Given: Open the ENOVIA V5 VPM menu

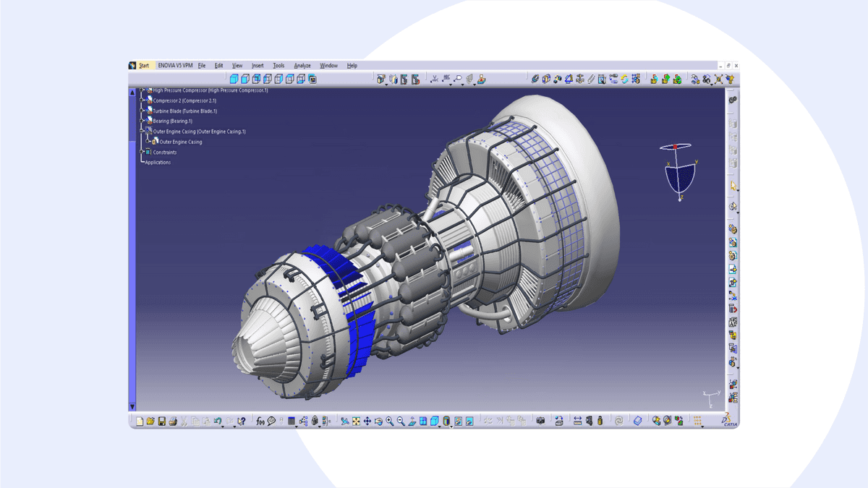Looking at the screenshot, I should coord(175,66).
